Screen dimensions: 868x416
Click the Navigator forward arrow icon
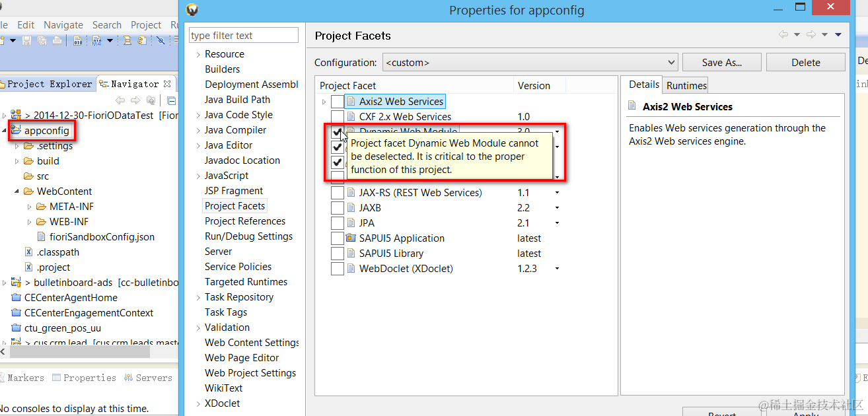135,100
